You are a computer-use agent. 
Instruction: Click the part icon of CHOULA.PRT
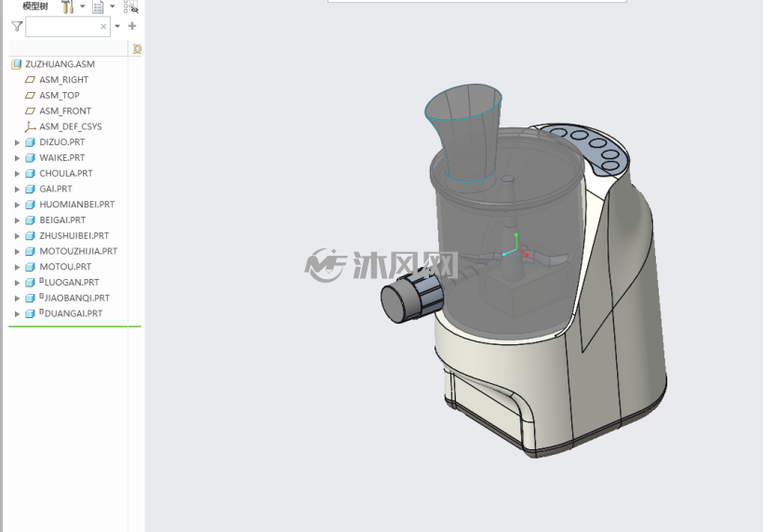tap(30, 174)
